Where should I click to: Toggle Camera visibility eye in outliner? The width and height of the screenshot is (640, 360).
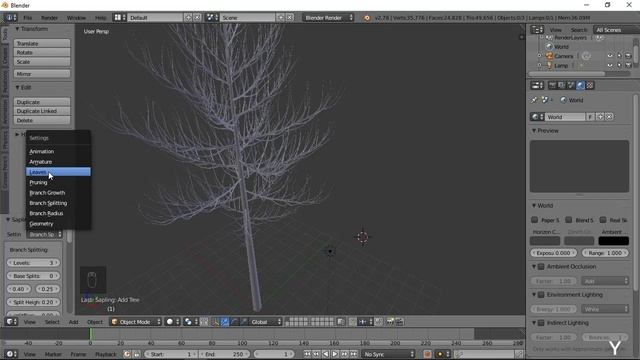610,56
